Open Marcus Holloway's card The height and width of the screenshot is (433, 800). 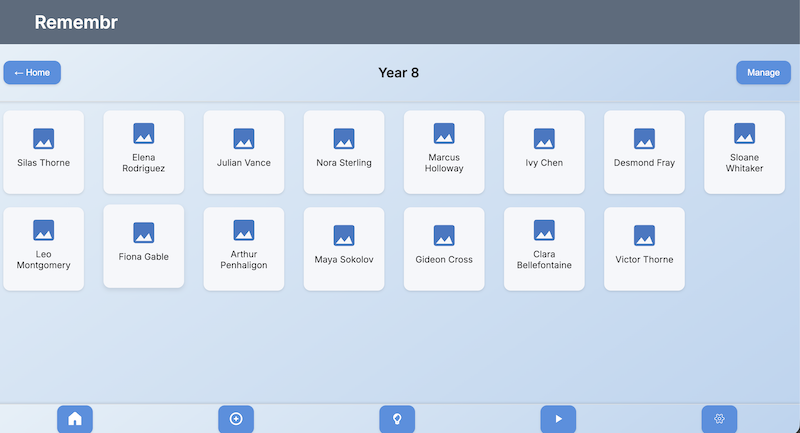[x=444, y=151]
